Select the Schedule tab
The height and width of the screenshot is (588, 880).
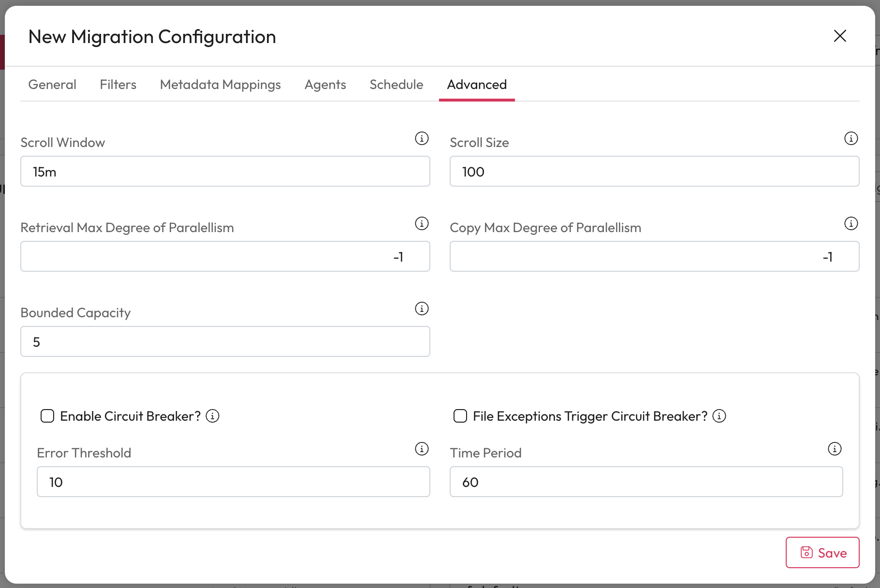396,85
